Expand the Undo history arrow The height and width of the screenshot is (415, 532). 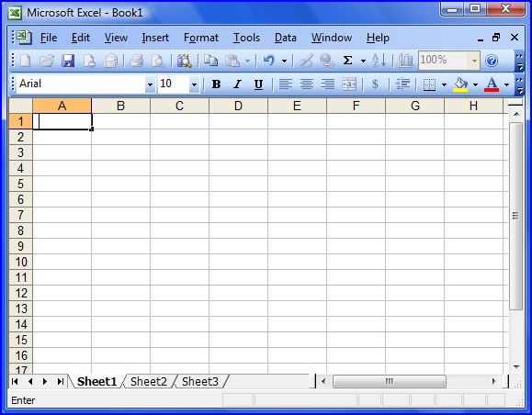(284, 61)
